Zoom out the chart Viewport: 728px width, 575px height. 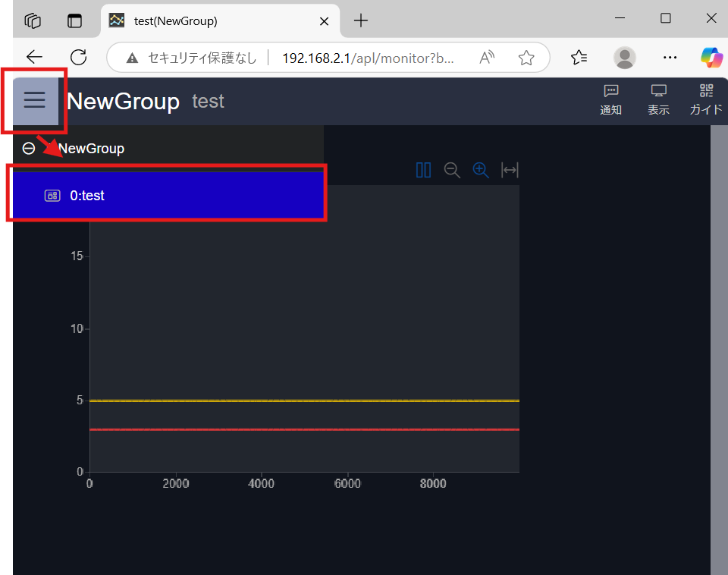452,170
